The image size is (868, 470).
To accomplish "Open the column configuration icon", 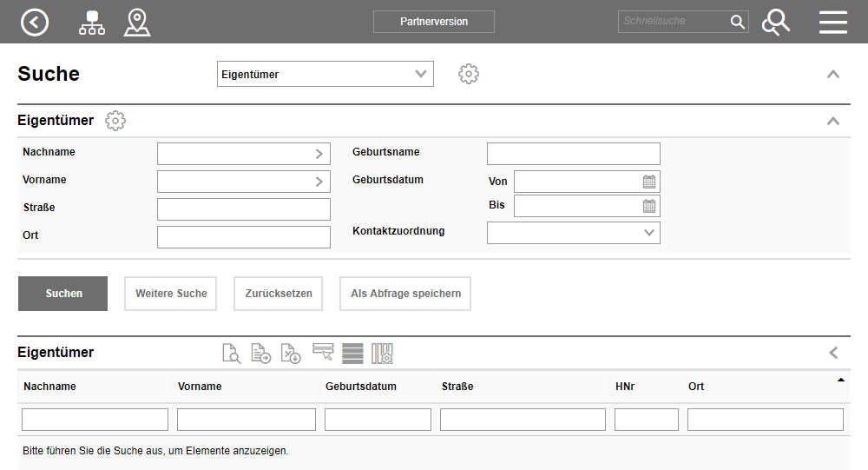I will point(383,353).
